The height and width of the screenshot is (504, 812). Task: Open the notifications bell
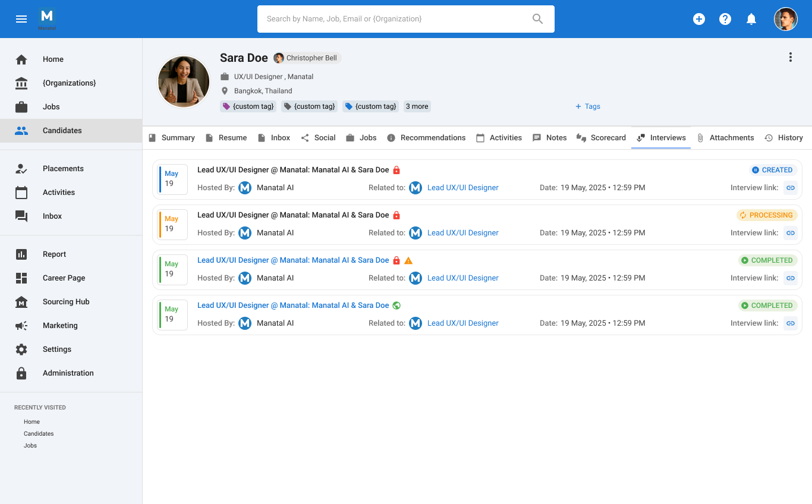(751, 19)
